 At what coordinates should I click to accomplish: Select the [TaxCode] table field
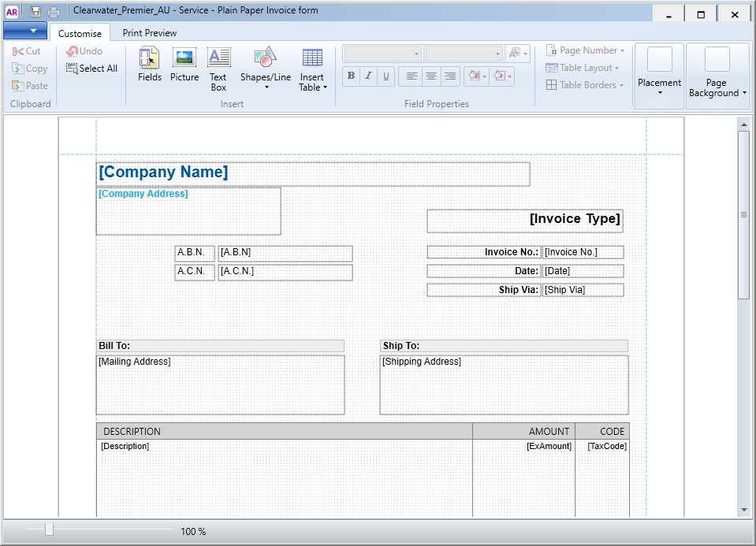(x=607, y=446)
